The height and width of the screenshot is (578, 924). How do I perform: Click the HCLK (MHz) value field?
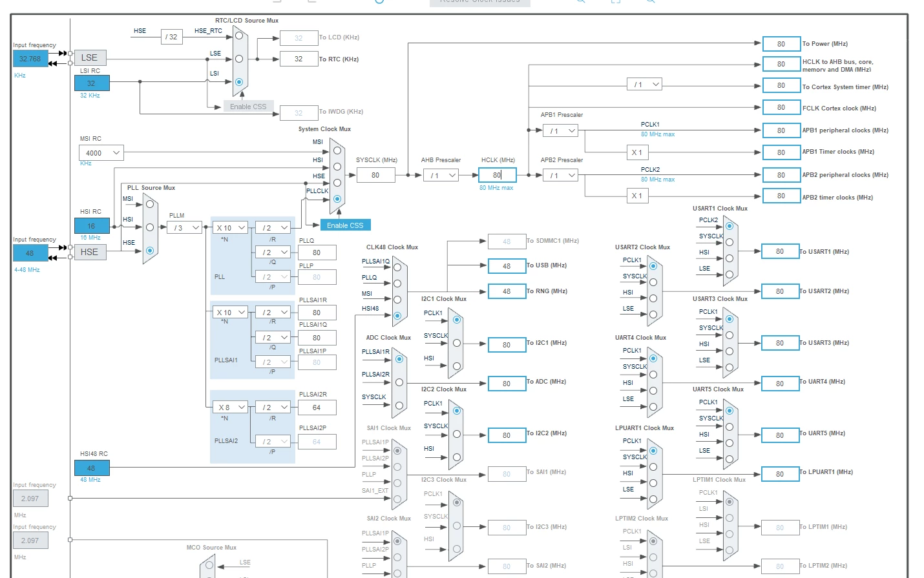498,175
